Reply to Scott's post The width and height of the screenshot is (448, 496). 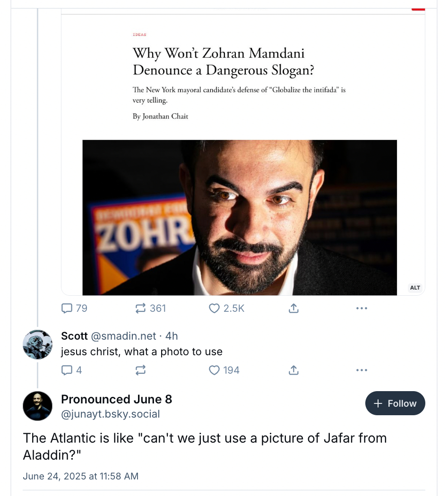coord(67,370)
